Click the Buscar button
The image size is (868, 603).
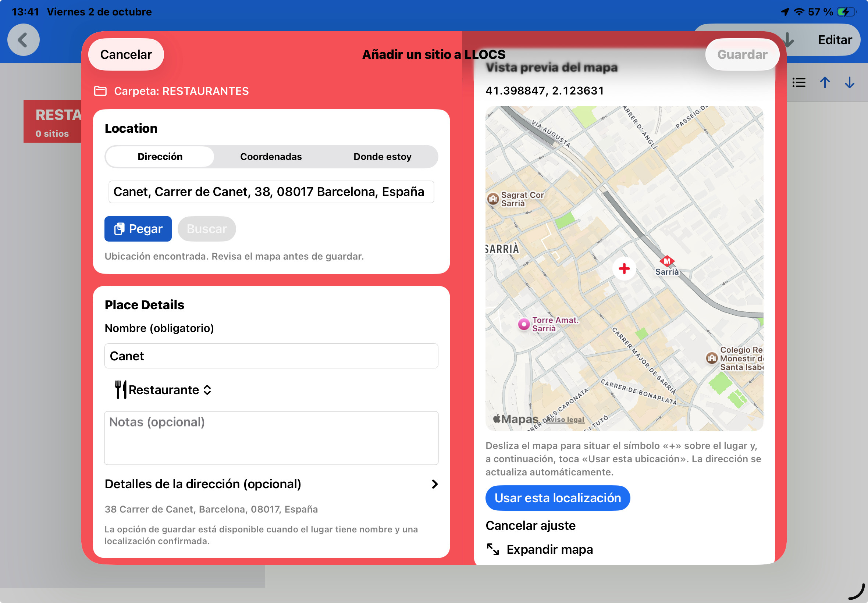coord(207,229)
